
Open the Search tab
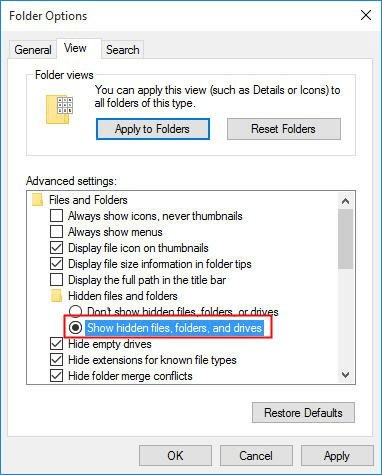pos(123,50)
